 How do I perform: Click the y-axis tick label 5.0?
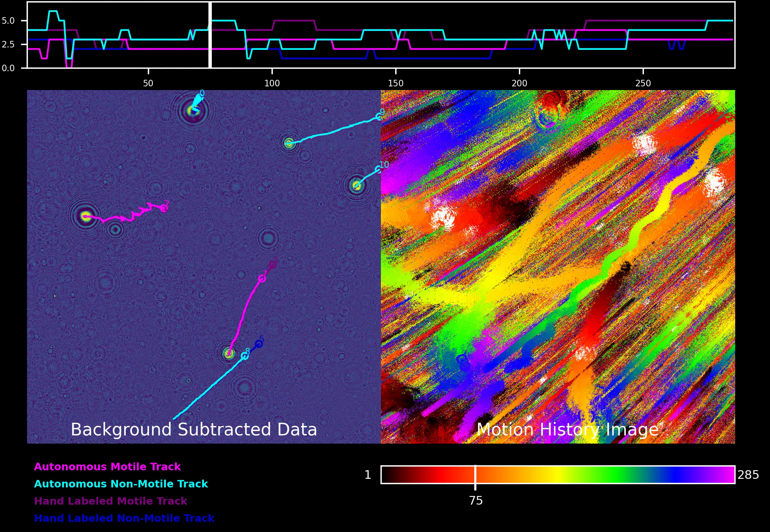coord(8,20)
